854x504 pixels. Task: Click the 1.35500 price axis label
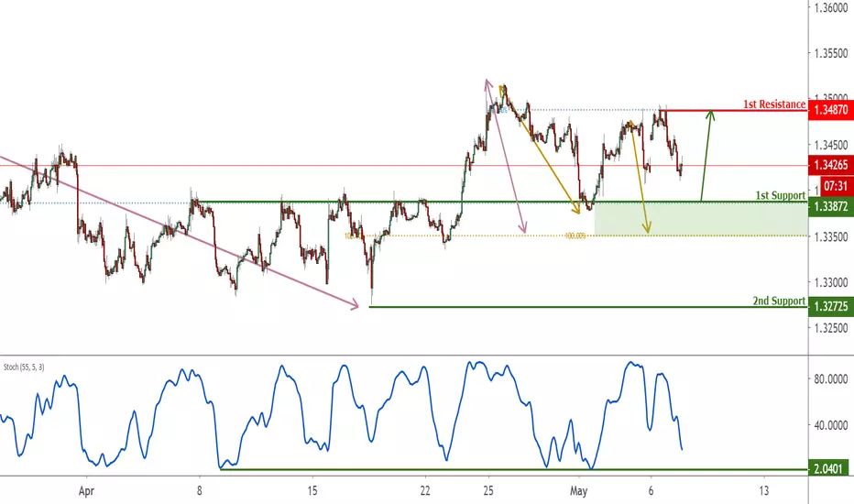[831, 53]
